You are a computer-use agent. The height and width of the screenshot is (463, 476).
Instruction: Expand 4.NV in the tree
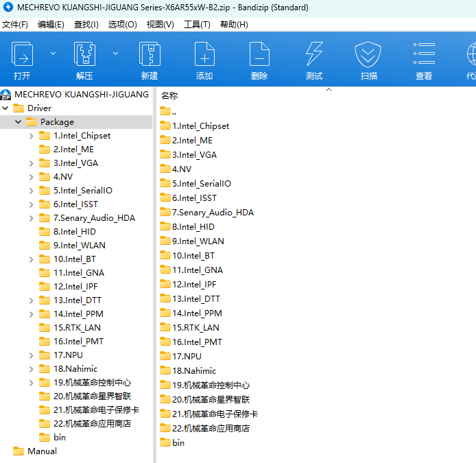(x=32, y=177)
